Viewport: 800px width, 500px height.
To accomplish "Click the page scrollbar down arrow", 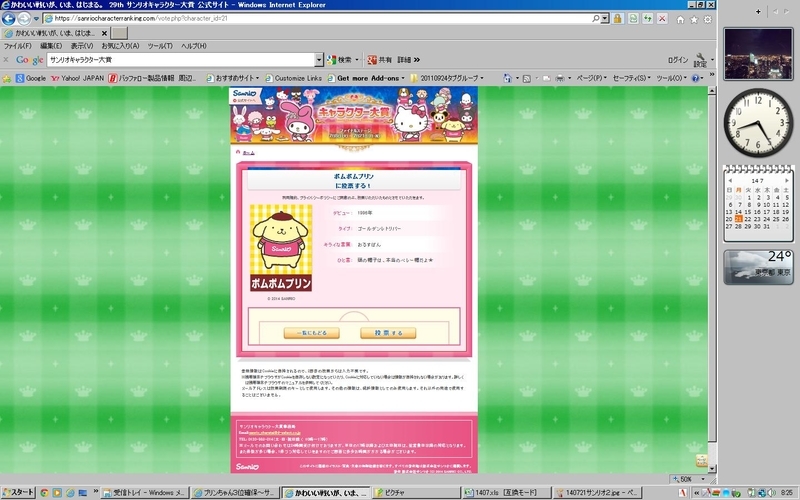I will point(712,468).
